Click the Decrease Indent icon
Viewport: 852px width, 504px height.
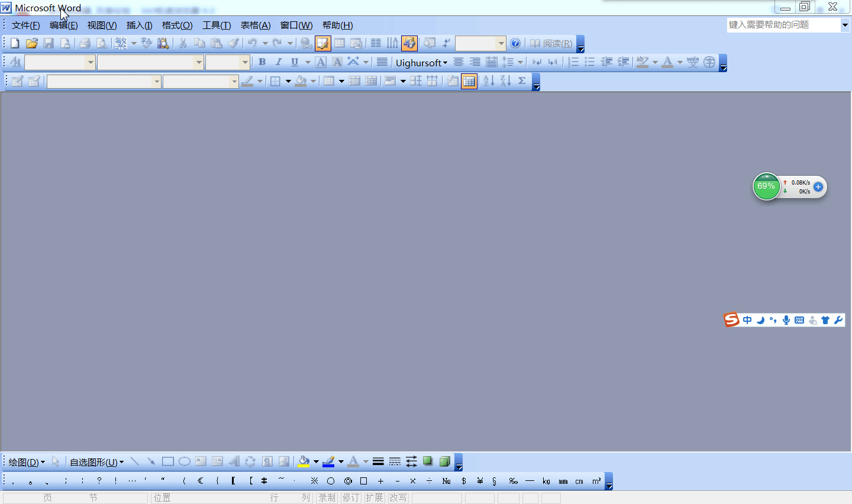(x=606, y=62)
